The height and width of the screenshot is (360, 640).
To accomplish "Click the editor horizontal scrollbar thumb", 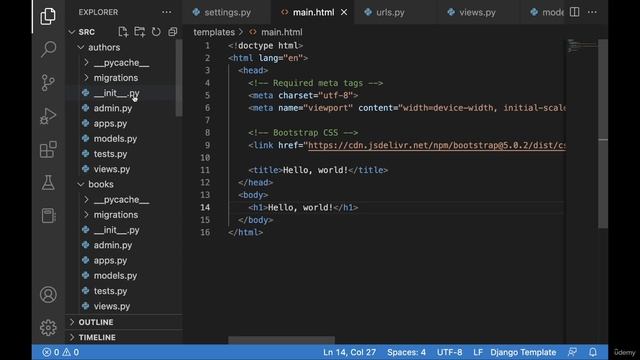I will click(281, 340).
